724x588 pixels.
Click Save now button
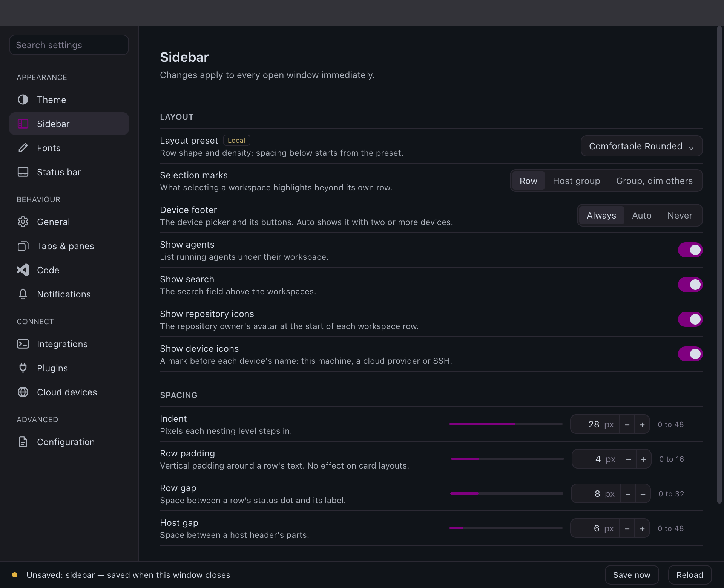(632, 575)
